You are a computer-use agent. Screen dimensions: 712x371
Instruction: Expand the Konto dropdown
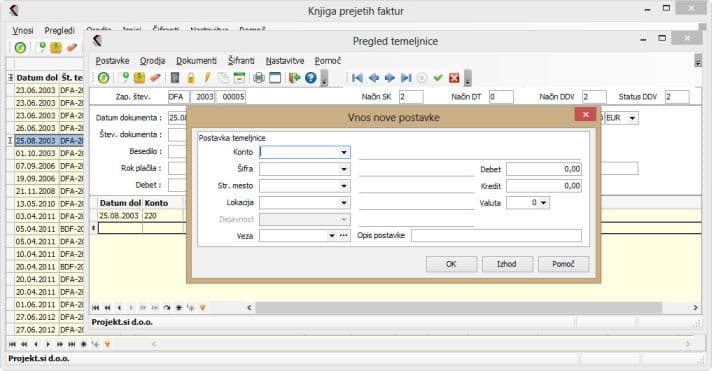[344, 152]
